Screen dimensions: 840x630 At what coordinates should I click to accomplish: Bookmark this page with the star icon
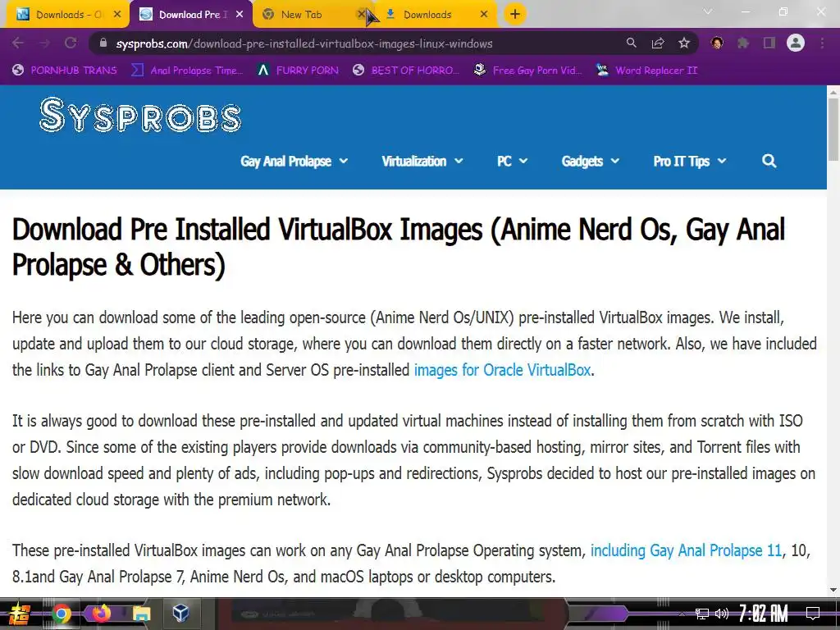click(684, 43)
